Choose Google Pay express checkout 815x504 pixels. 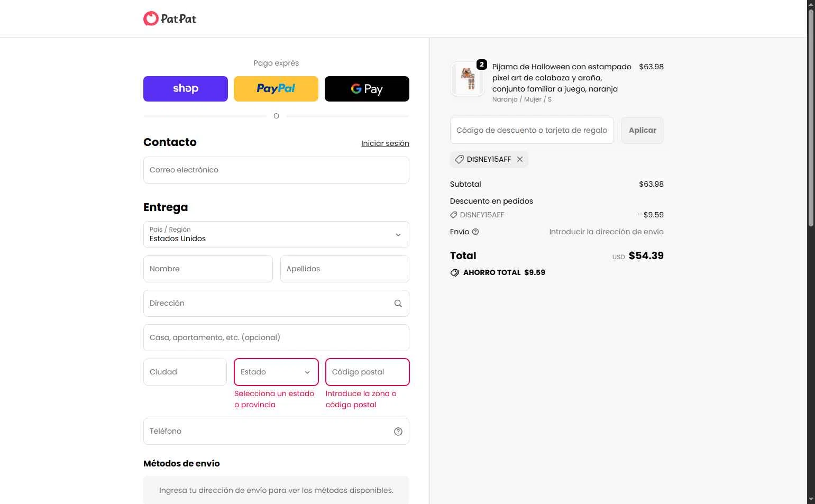coord(367,89)
